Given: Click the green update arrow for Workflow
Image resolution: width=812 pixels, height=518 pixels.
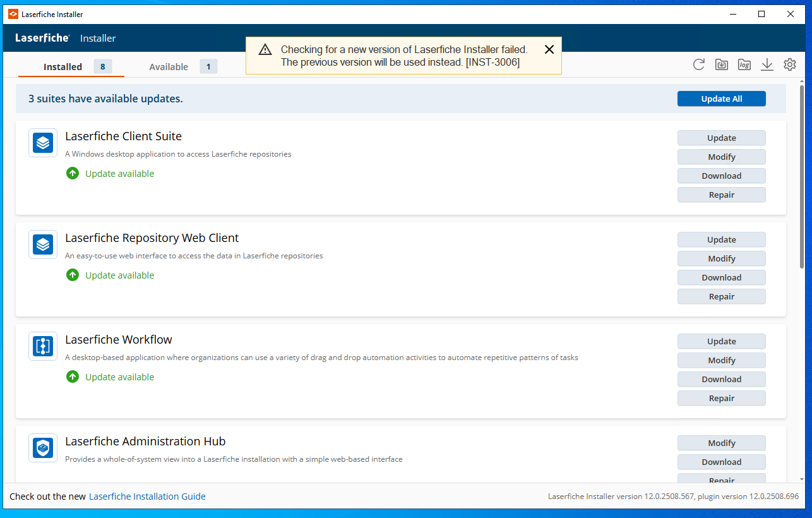Looking at the screenshot, I should (x=73, y=376).
